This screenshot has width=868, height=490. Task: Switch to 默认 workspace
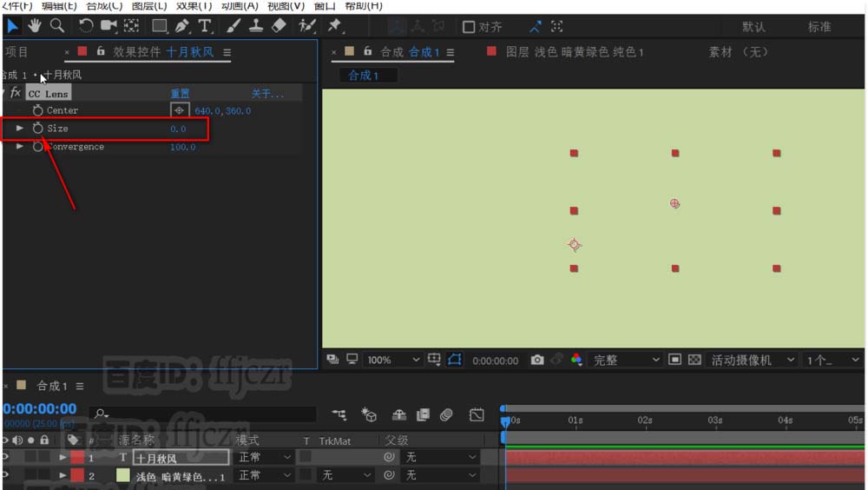point(754,27)
